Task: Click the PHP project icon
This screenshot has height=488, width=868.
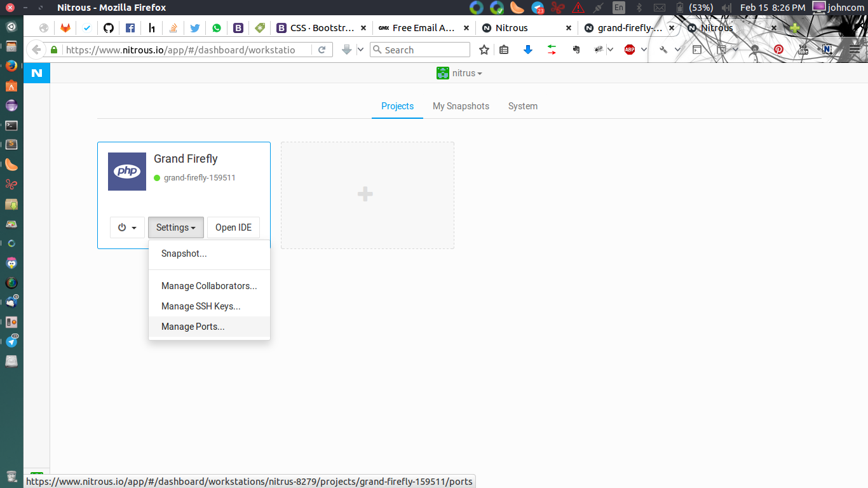Action: pyautogui.click(x=127, y=171)
